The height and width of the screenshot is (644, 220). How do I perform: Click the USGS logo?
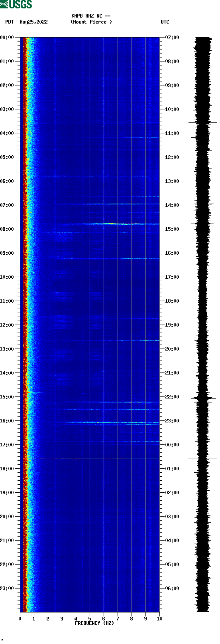click(x=16, y=4)
